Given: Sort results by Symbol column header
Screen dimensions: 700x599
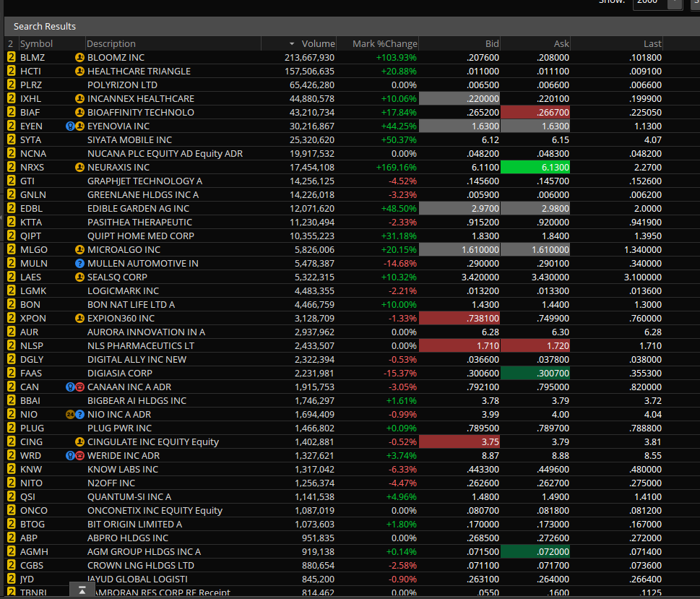Looking at the screenshot, I should 51,43.
